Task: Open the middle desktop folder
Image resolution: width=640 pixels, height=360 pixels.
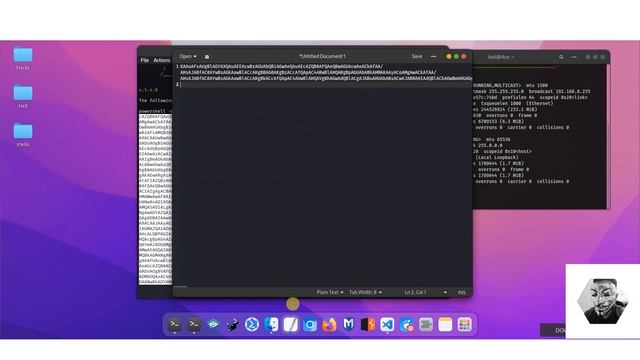Action: click(23, 97)
